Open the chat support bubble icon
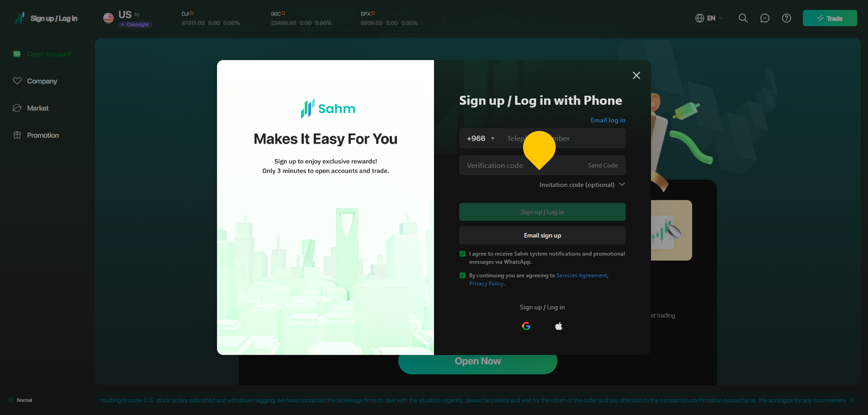Viewport: 868px width, 415px height. click(765, 18)
